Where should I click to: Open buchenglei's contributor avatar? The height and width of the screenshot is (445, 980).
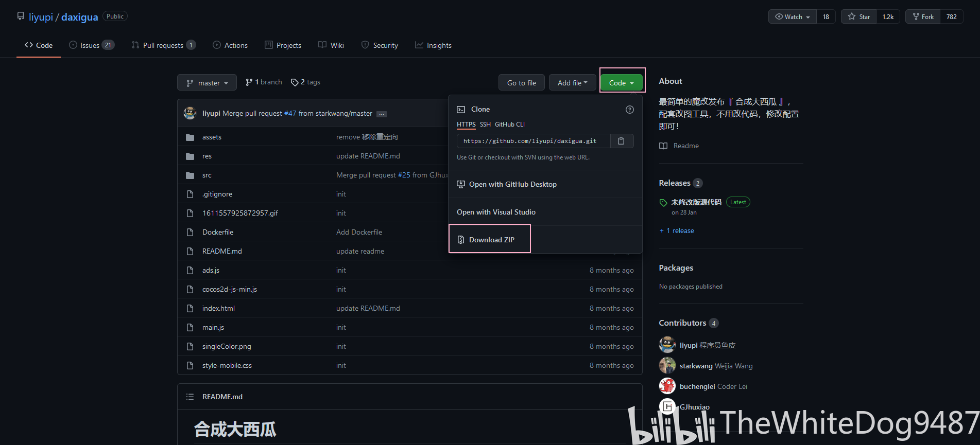(667, 386)
